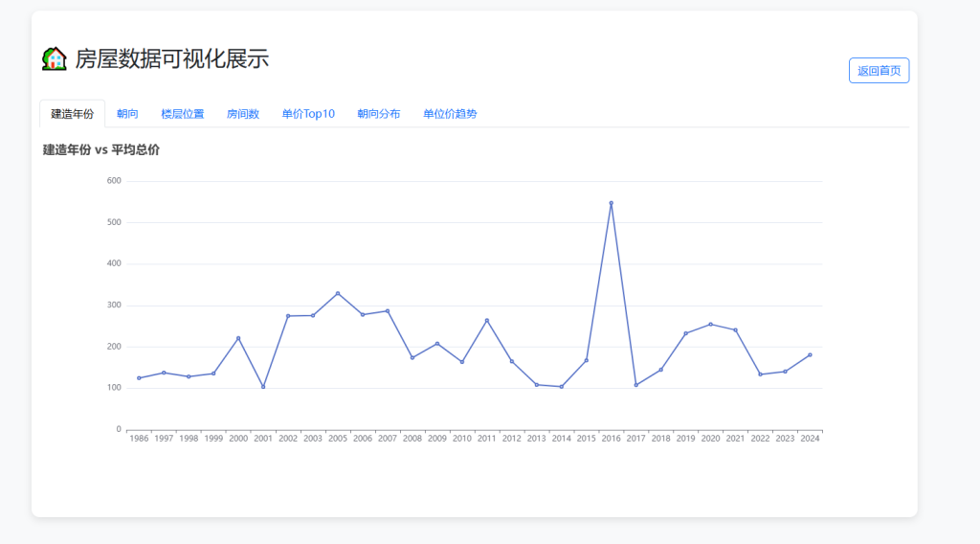Show the 单价Top10 tab

point(308,114)
